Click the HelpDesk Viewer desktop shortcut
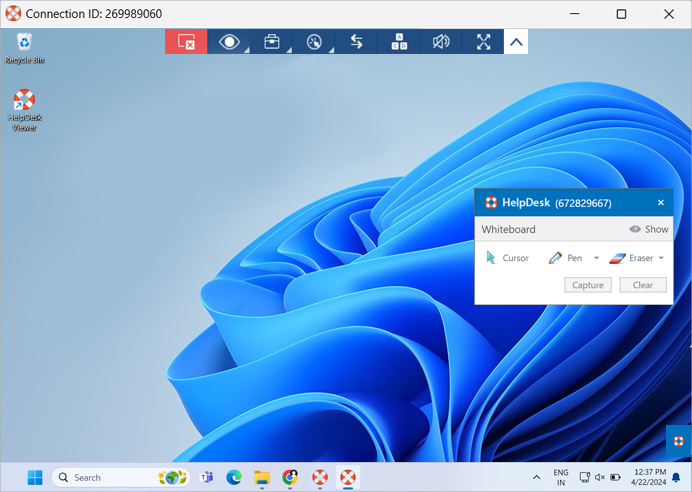The image size is (692, 492). 24,110
